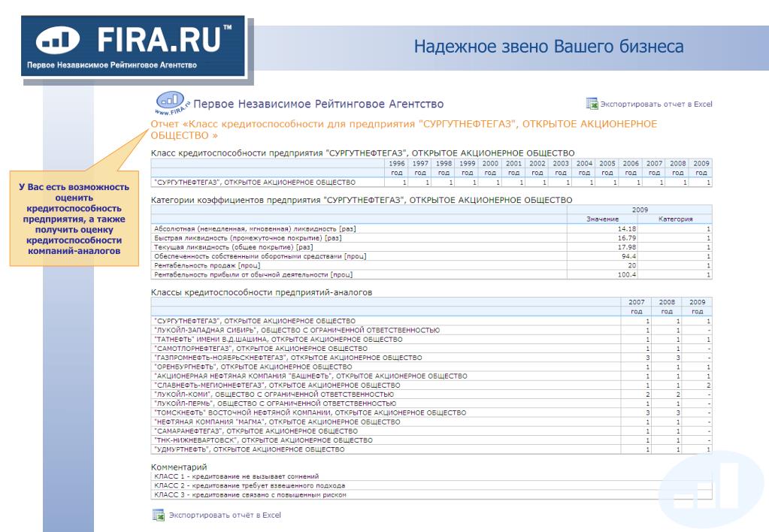
Task: Click the "Категория" column header
Action: (675, 219)
